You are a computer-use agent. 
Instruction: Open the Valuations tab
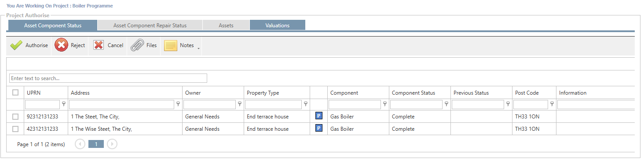coord(278,26)
